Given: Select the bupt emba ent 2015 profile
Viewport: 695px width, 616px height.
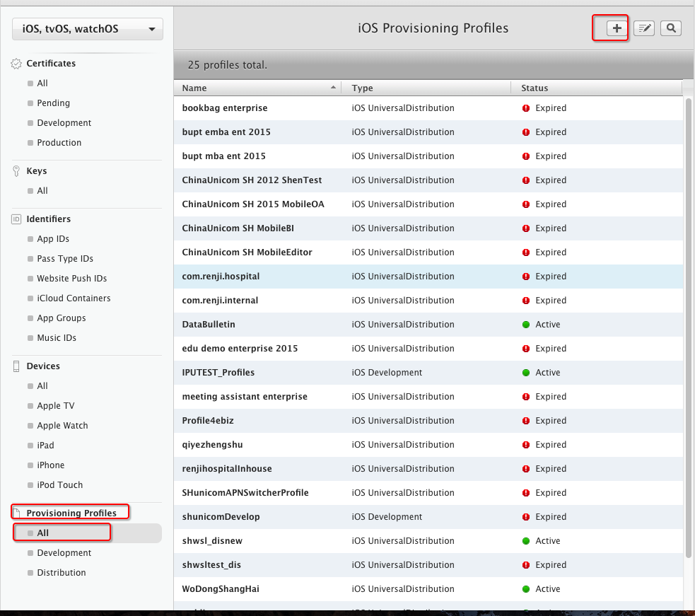Looking at the screenshot, I should (x=428, y=132).
